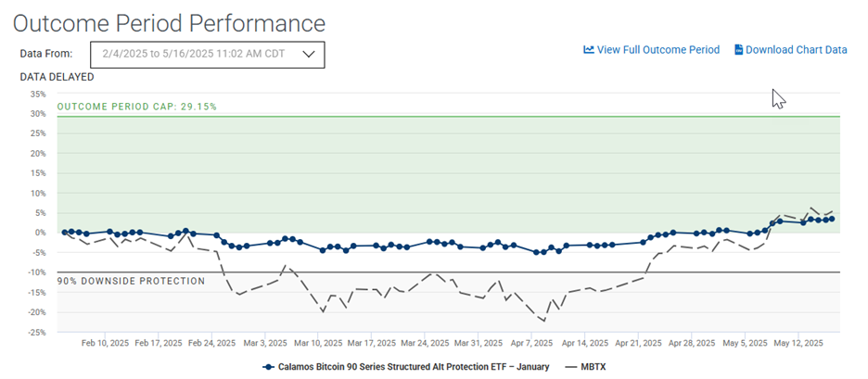Open the Data From date range dropdown
The height and width of the screenshot is (379, 868).
point(208,55)
